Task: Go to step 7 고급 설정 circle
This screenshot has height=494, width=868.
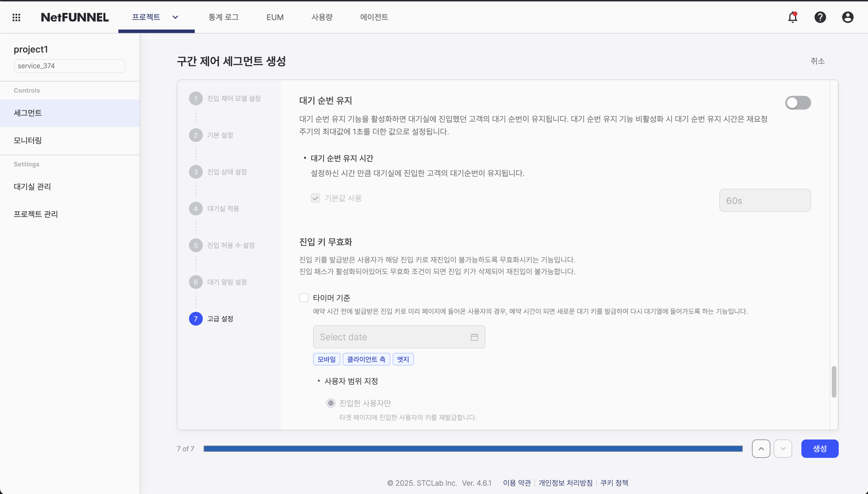Action: point(196,319)
